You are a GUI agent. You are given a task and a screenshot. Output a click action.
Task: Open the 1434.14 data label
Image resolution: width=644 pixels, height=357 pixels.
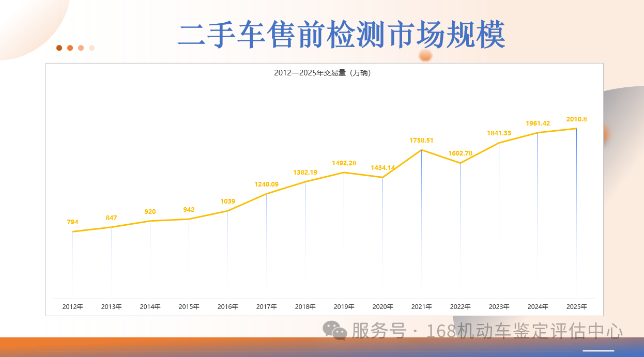pyautogui.click(x=382, y=167)
